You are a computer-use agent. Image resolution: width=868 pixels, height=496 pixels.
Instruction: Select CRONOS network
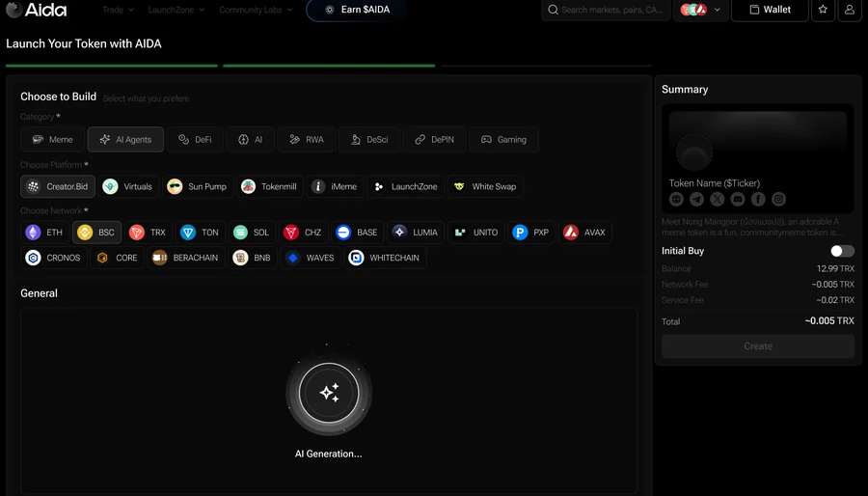click(x=54, y=258)
